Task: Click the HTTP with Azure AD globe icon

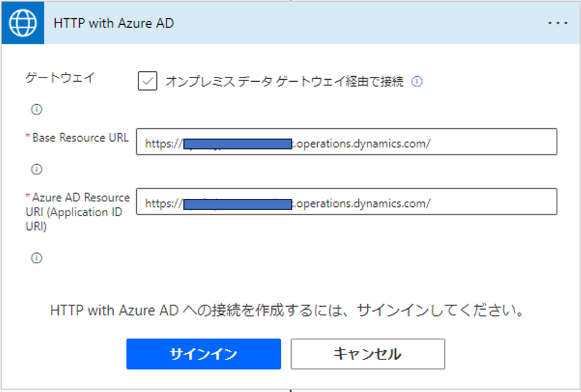Action: [22, 23]
